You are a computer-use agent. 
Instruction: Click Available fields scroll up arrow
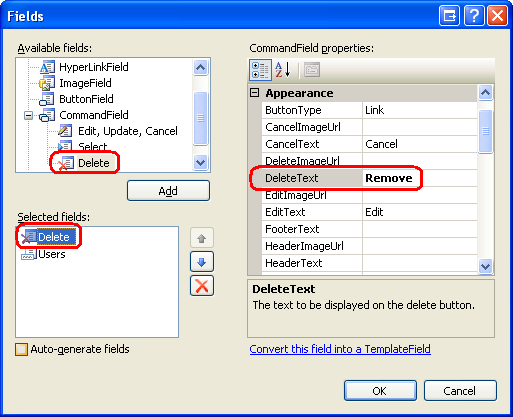tap(200, 68)
